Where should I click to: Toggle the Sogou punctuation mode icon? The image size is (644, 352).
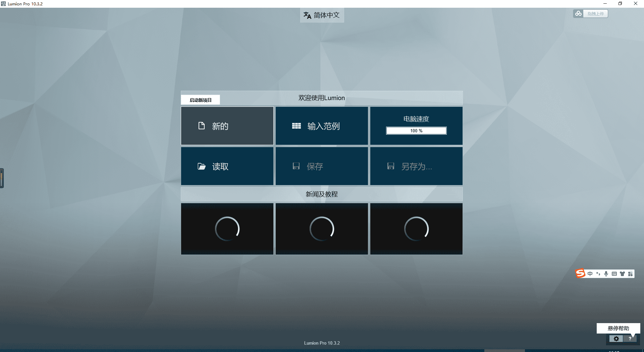point(598,274)
